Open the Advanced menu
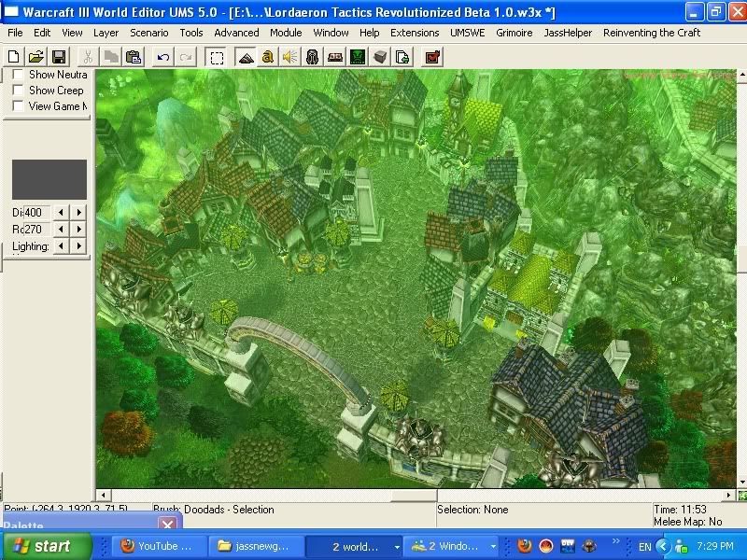The image size is (747, 560). click(236, 33)
